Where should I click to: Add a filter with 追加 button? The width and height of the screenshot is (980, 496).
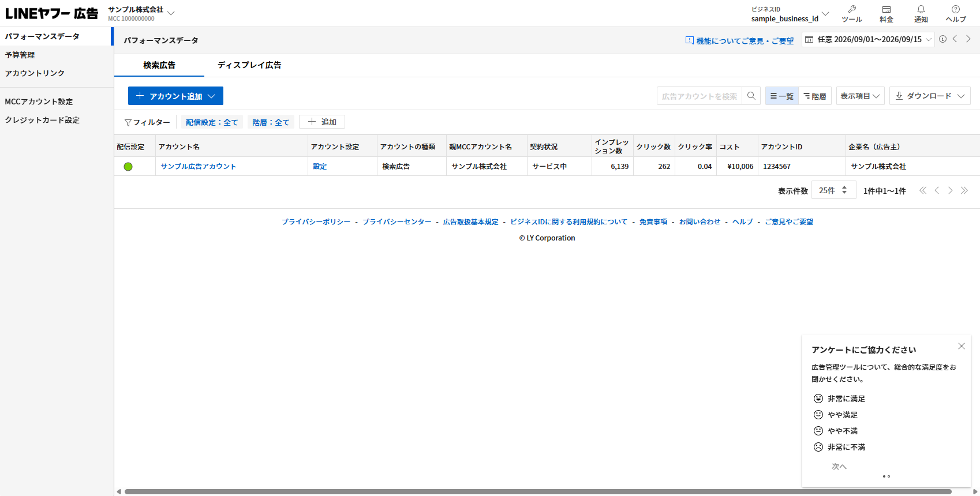(322, 122)
